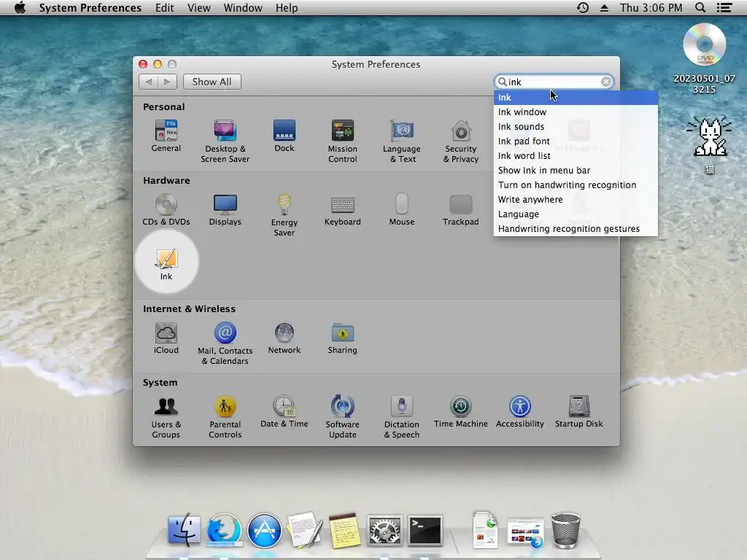Open the iCloud preferences pane
The width and height of the screenshot is (747, 560).
tap(166, 338)
